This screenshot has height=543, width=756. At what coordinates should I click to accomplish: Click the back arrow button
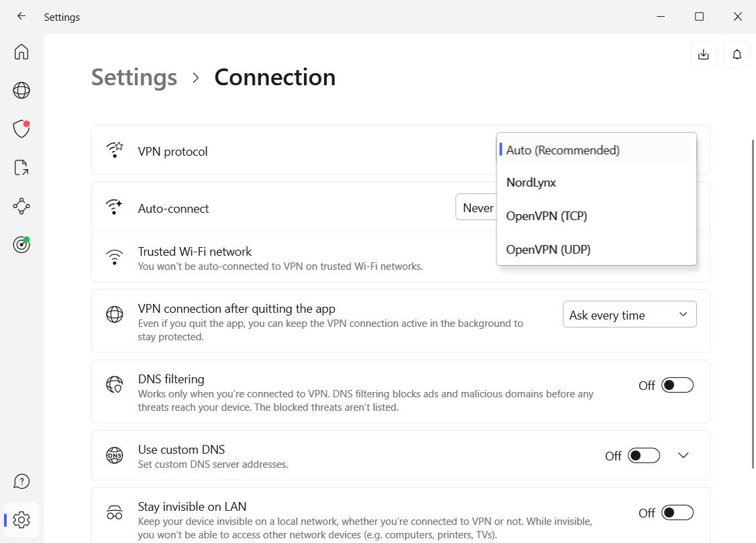coord(21,17)
